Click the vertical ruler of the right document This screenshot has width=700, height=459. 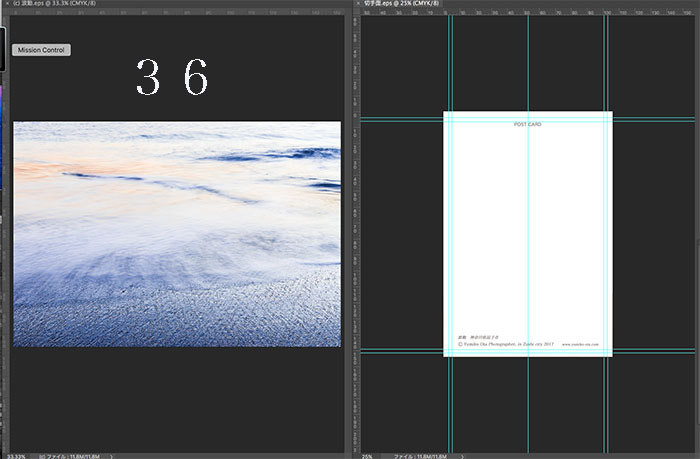click(x=356, y=232)
